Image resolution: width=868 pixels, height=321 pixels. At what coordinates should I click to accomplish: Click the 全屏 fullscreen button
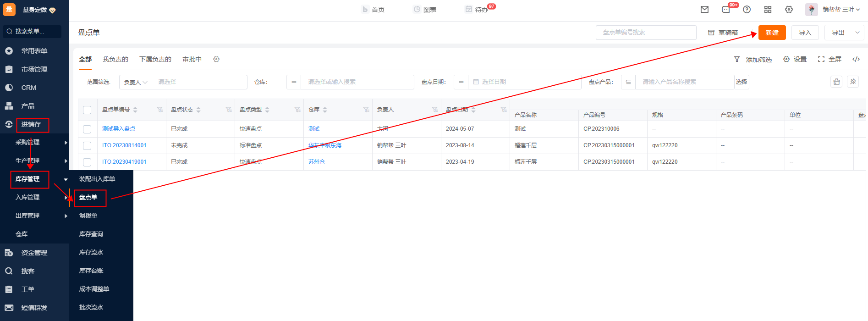[830, 59]
